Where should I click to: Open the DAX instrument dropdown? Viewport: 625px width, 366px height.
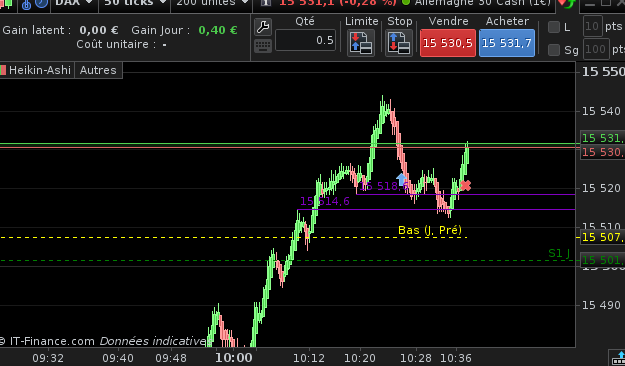pyautogui.click(x=74, y=3)
